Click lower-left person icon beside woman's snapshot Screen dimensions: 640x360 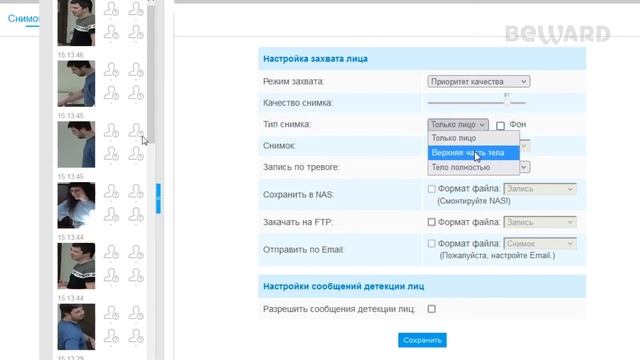pyautogui.click(x=111, y=215)
